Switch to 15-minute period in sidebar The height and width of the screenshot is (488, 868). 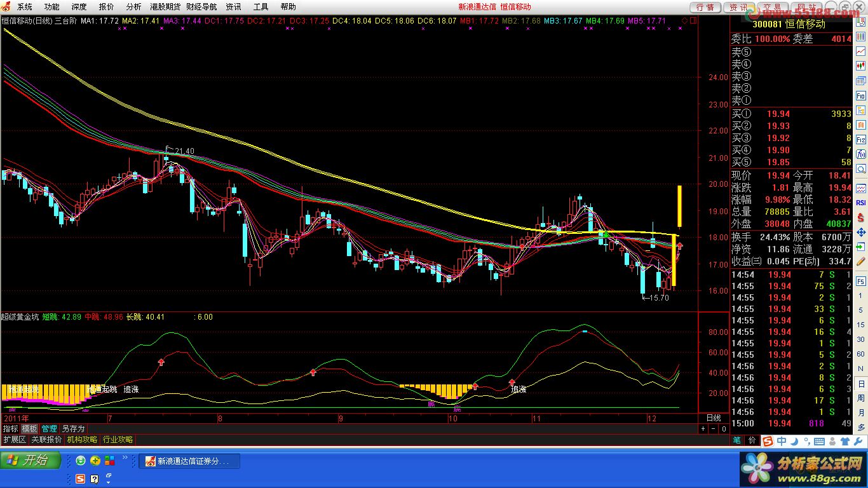[860, 325]
